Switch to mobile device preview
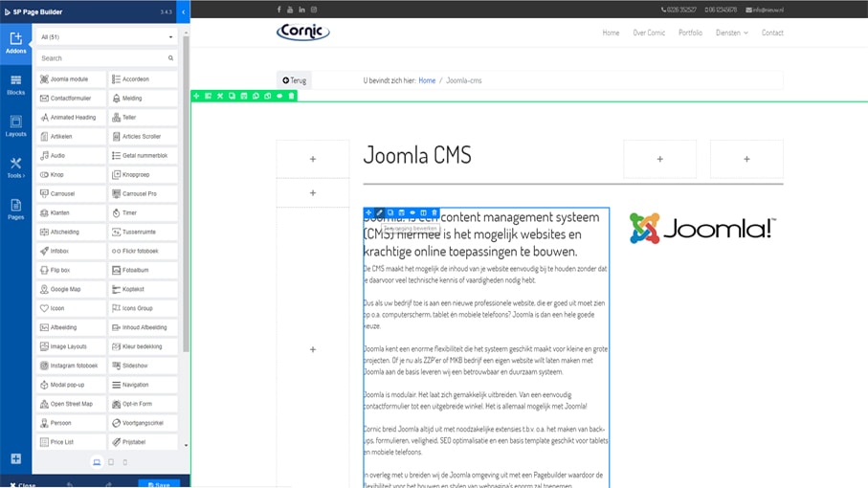Screen dimensions: 868x488 click(124, 462)
